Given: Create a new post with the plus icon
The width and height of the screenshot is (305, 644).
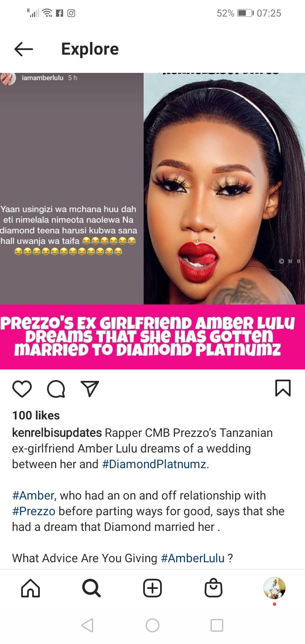Looking at the screenshot, I should [152, 588].
